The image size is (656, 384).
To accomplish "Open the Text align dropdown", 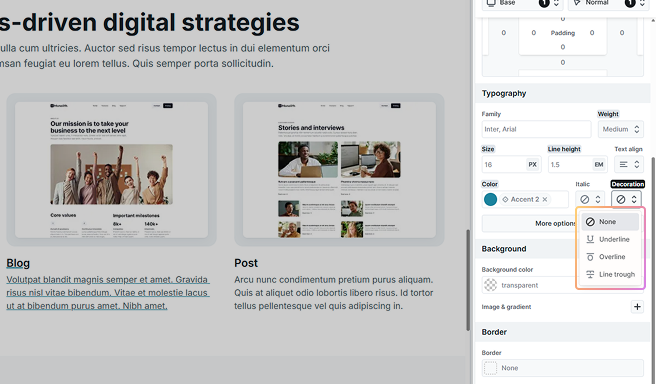I will pos(629,164).
